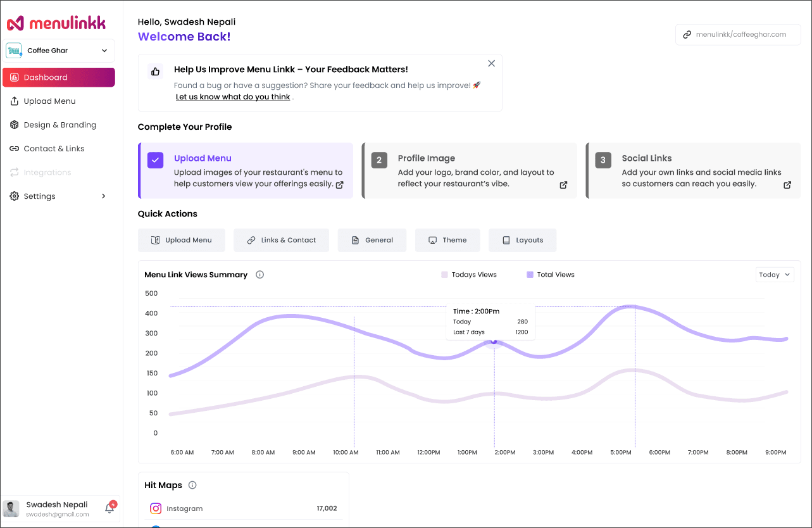Viewport: 812px width, 528px height.
Task: Toggle Total Views legend series
Action: coord(550,275)
